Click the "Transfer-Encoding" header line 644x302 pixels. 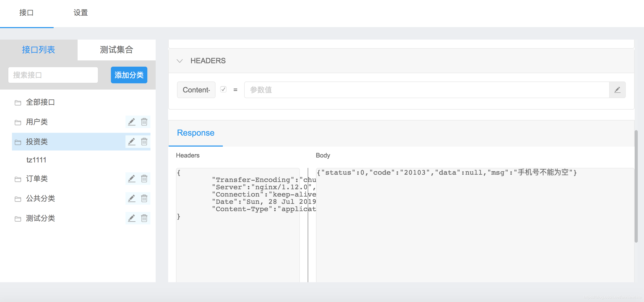click(x=264, y=180)
